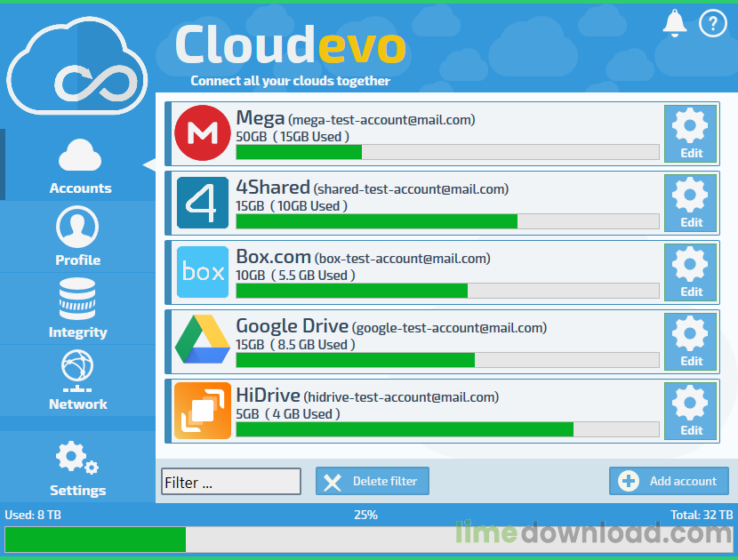This screenshot has width=738, height=560.
Task: Open the help question mark icon
Action: (x=712, y=23)
